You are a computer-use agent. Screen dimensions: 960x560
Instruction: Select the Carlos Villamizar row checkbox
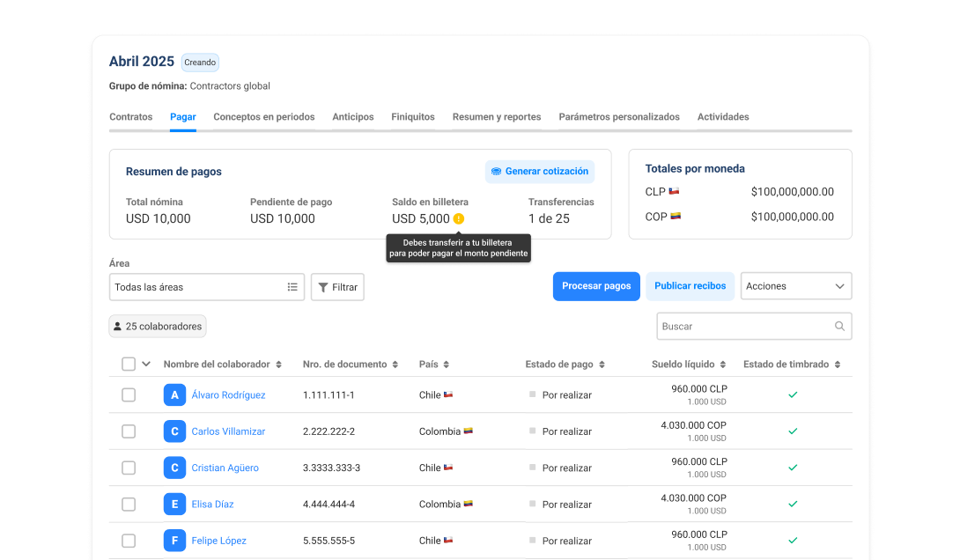point(129,431)
